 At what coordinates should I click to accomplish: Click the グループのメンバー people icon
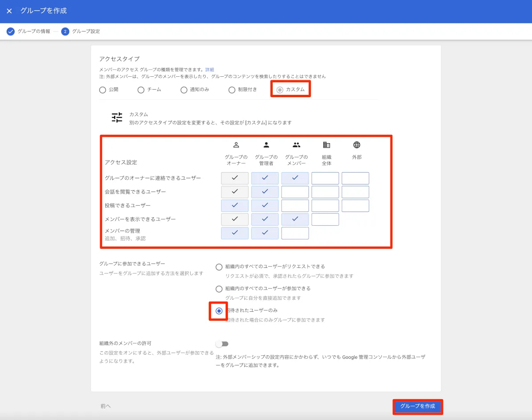pyautogui.click(x=296, y=145)
